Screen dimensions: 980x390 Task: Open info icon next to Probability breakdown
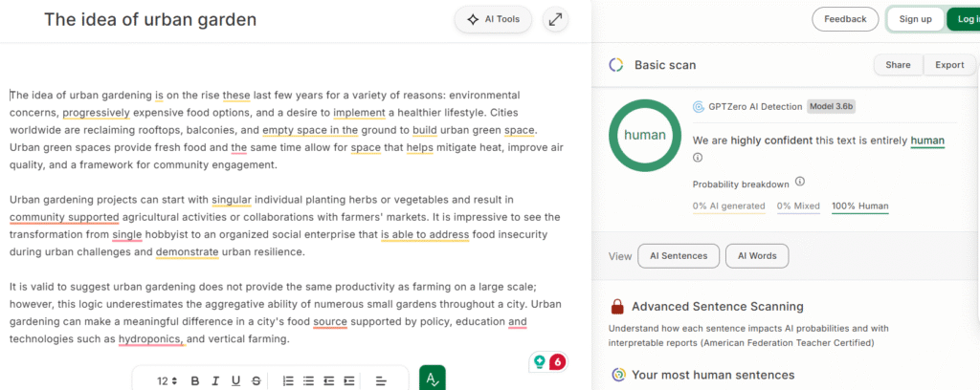coord(800,183)
